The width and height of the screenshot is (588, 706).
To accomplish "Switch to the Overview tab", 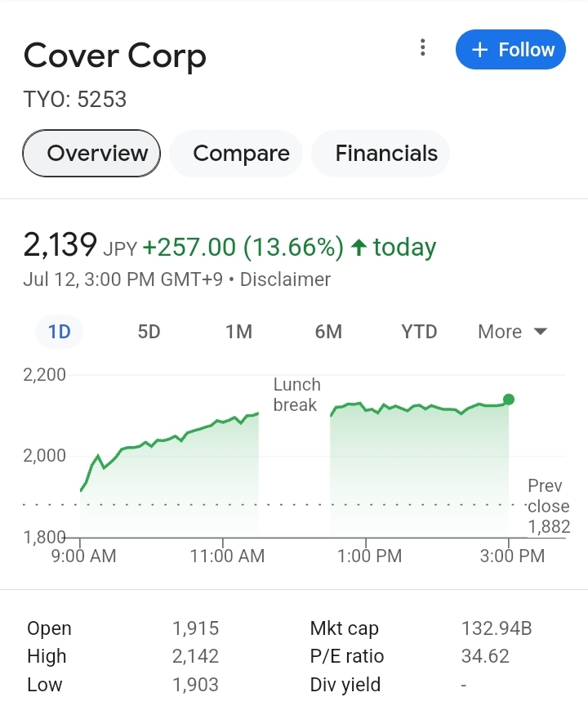I will pos(91,153).
